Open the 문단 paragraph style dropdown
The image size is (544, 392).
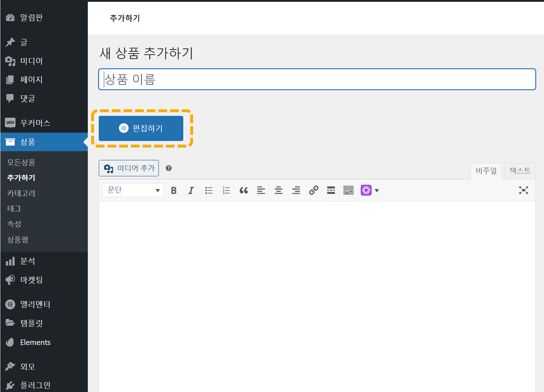click(x=133, y=190)
